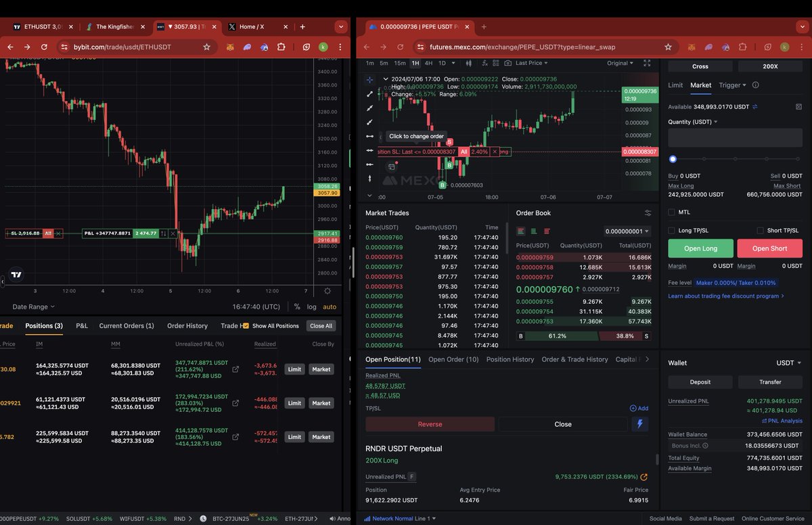Open the Open Order (10) tab
The width and height of the screenshot is (812, 525).
click(x=453, y=359)
